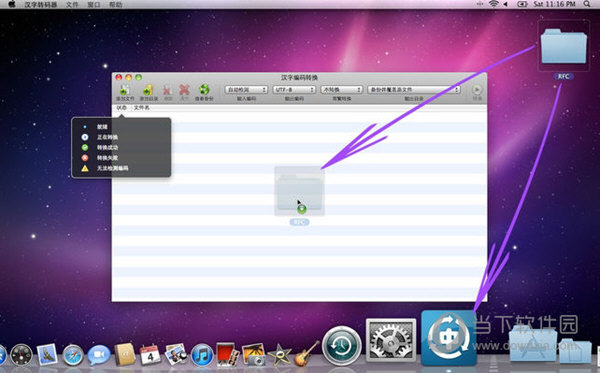
Task: Open the output directory dropdown
Action: tap(414, 90)
